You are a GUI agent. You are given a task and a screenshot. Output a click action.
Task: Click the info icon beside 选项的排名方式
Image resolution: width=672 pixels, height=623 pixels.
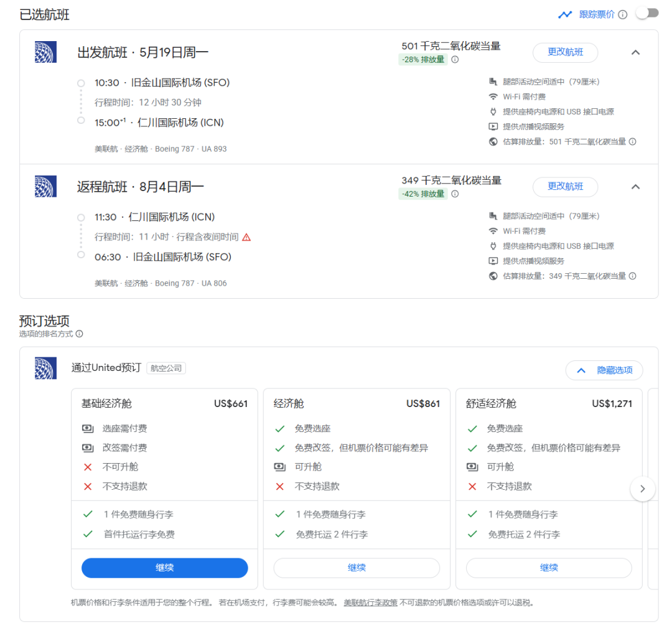pyautogui.click(x=79, y=334)
